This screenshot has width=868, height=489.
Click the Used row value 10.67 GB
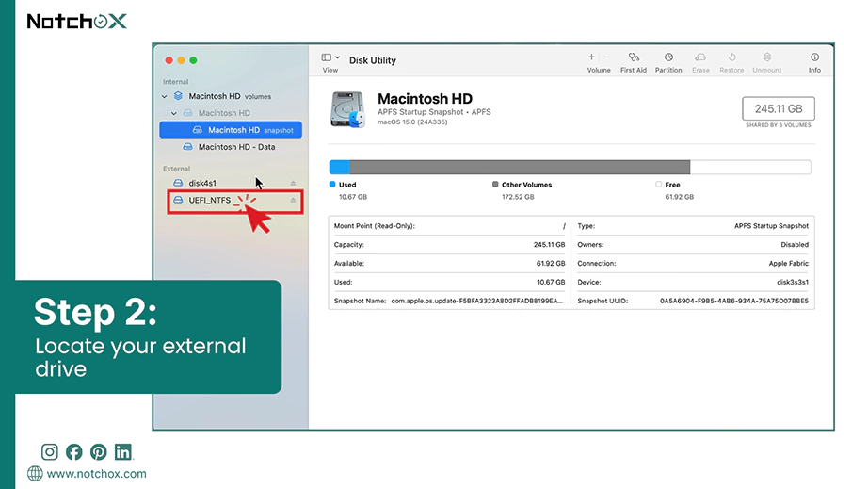(x=551, y=282)
